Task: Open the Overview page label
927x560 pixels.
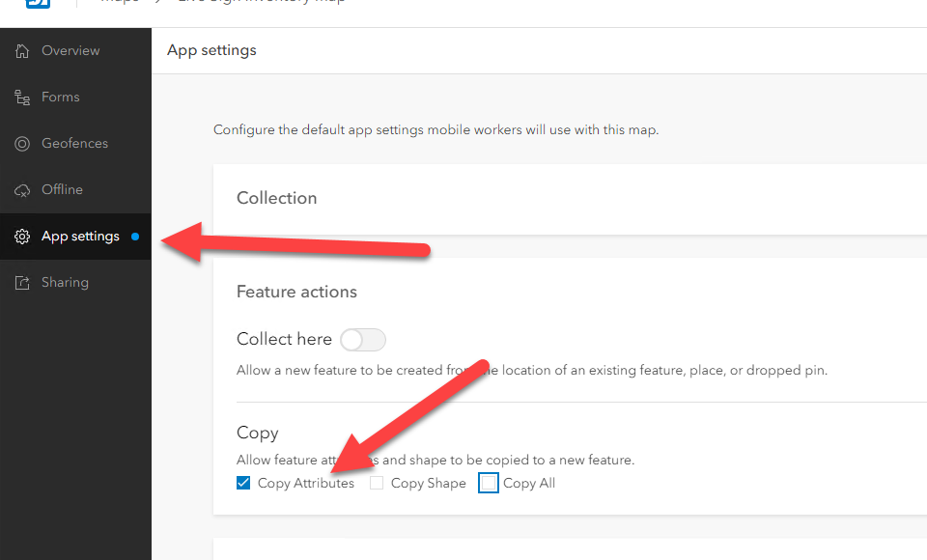Action: (70, 51)
